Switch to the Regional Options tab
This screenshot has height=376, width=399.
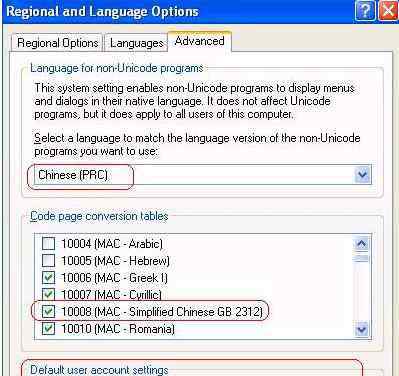pos(57,43)
